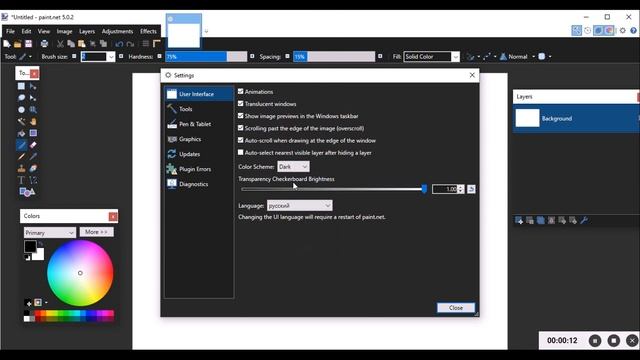Reset the checkerboard brightness value button
Image resolution: width=640 pixels, height=360 pixels.
(x=471, y=189)
